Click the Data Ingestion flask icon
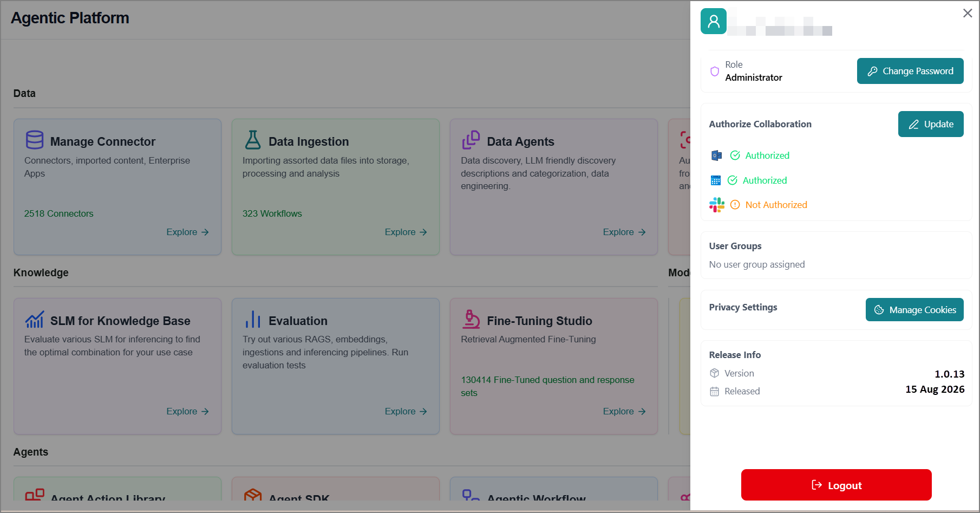This screenshot has width=980, height=513. tap(253, 140)
